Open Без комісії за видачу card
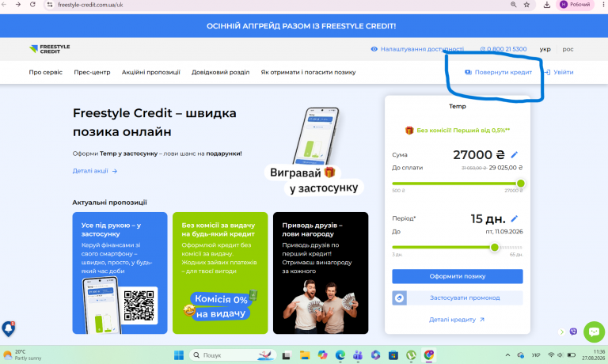Viewport: 608px width, 364px height. (220, 273)
